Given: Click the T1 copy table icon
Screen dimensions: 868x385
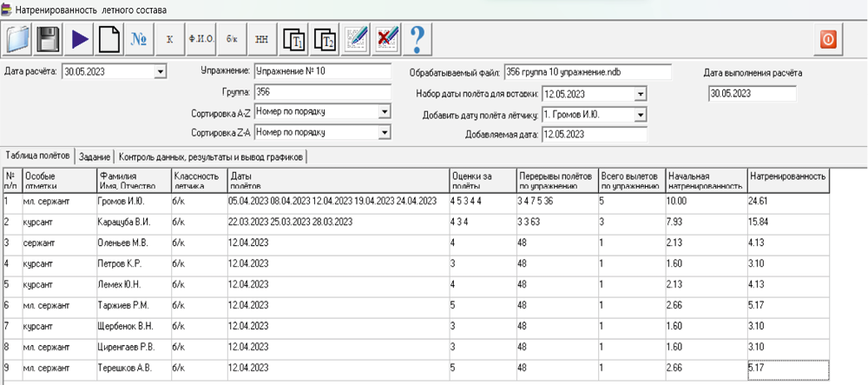Looking at the screenshot, I should (294, 38).
